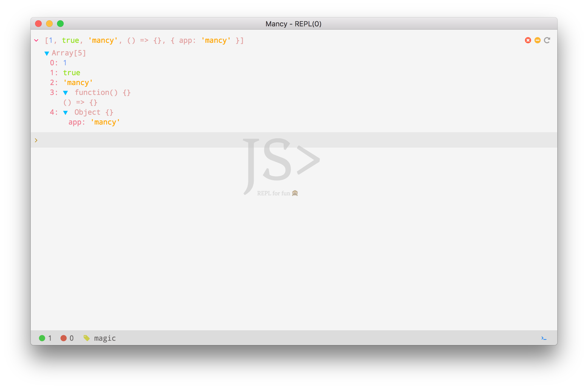Click the red error count indicator
Image resolution: width=588 pixels, height=389 pixels.
(64, 338)
